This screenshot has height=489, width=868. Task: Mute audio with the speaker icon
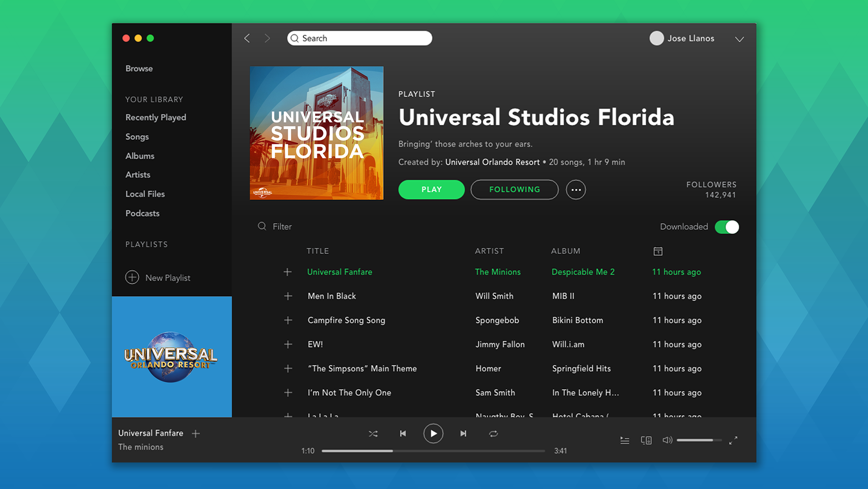pyautogui.click(x=667, y=440)
